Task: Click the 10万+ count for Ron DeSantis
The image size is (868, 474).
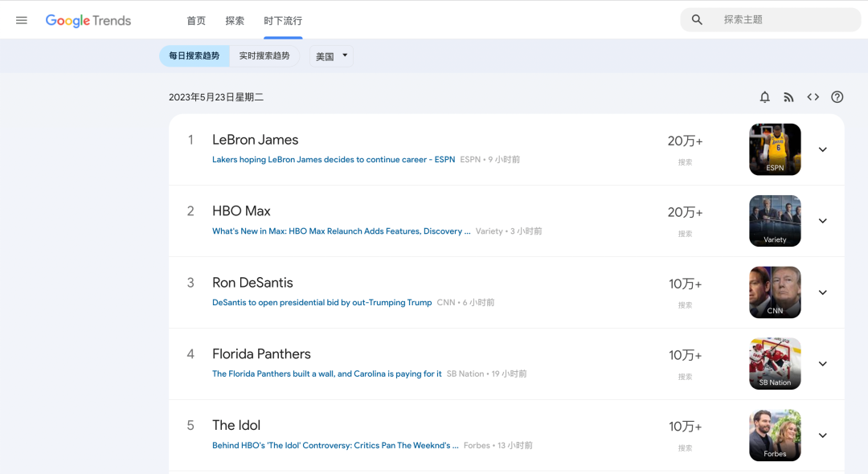Action: (685, 284)
